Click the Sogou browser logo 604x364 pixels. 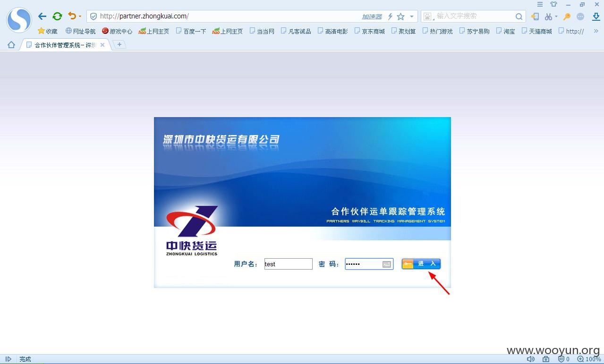tap(19, 20)
